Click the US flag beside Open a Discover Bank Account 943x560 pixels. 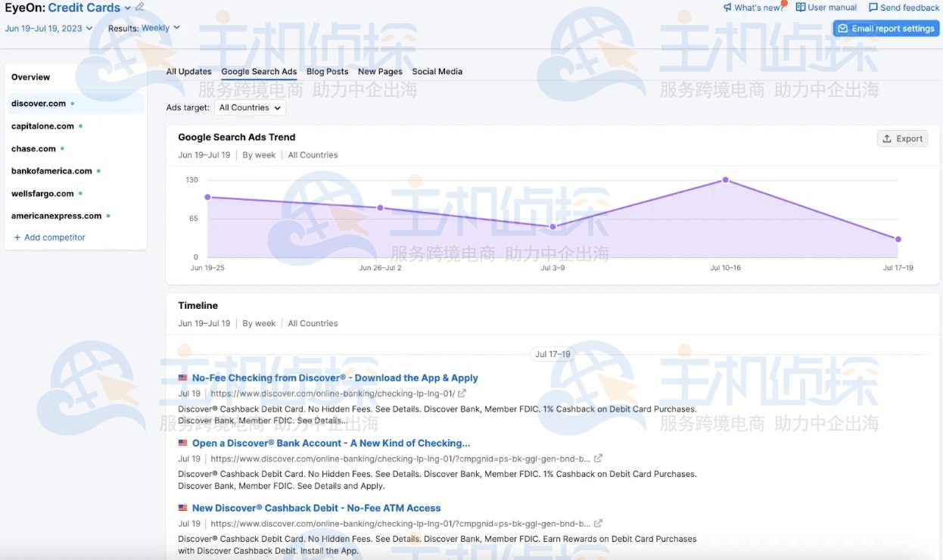point(182,443)
